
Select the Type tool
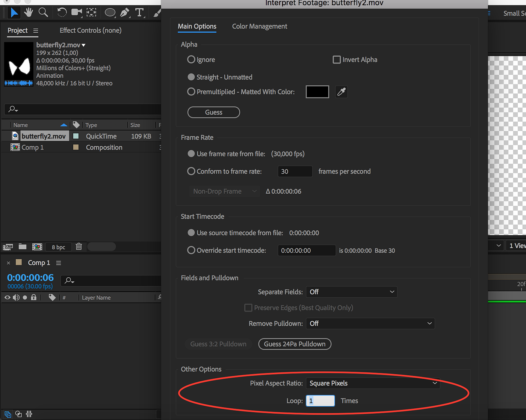click(x=139, y=12)
